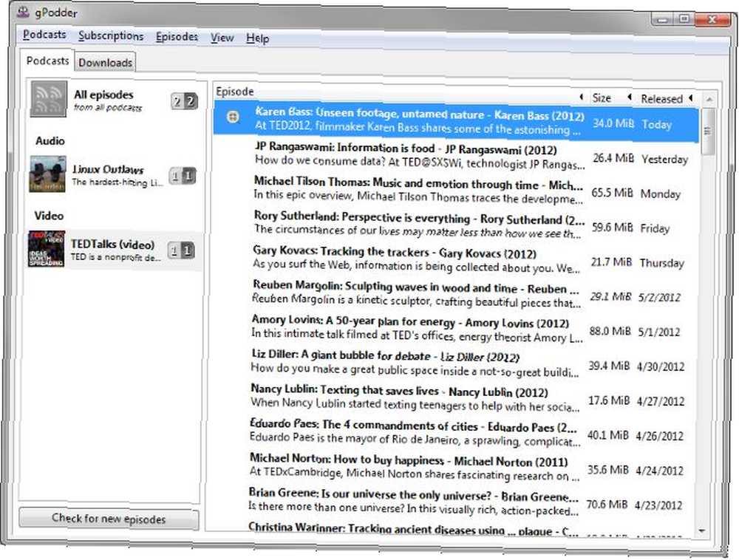This screenshot has width=739, height=560.
Task: Click the 26.4 MiB size cell
Action: click(613, 158)
